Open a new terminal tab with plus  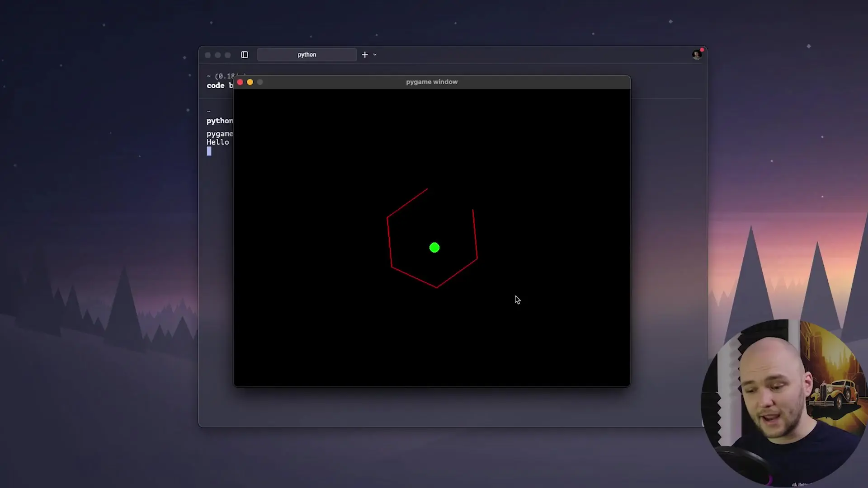click(x=365, y=55)
